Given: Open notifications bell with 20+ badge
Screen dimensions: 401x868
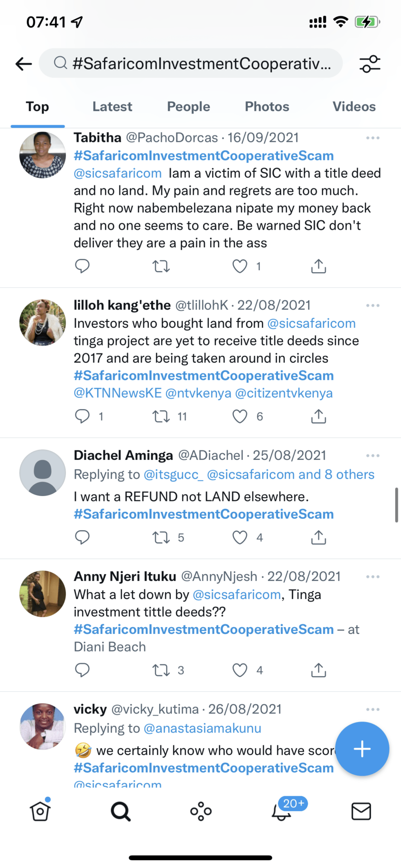Looking at the screenshot, I should (x=282, y=811).
